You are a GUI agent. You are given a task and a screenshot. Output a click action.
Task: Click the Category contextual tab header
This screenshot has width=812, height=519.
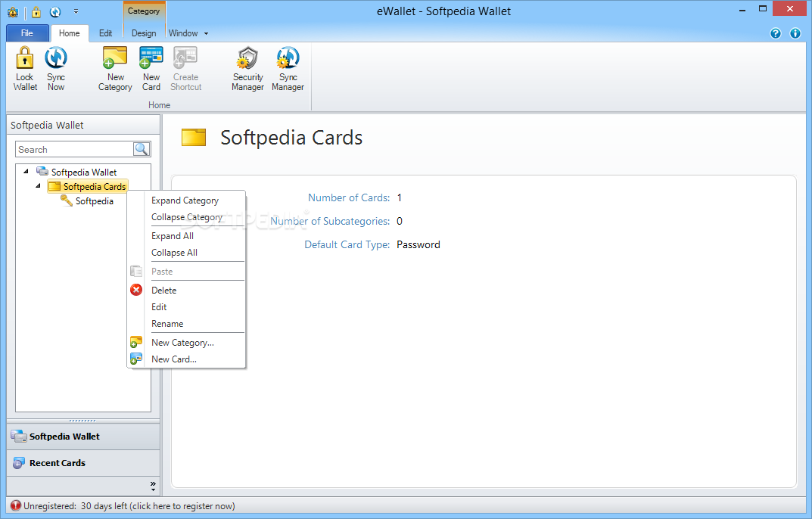tap(144, 11)
